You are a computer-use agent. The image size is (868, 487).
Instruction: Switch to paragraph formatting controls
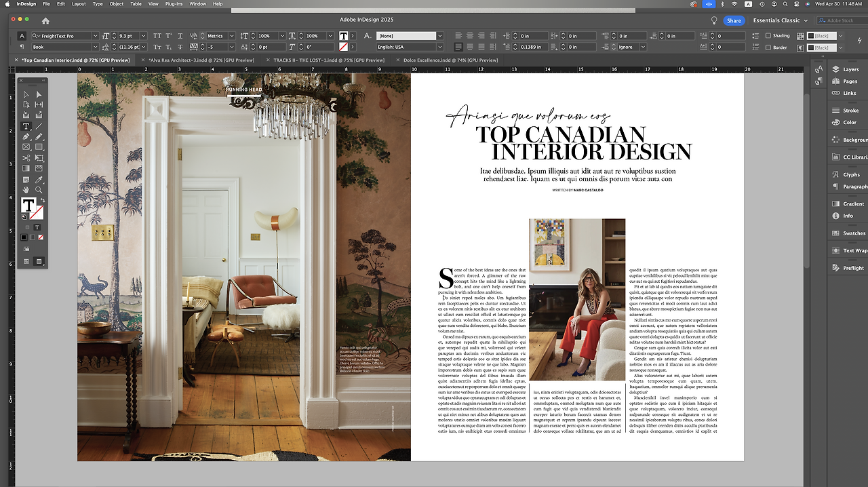pos(22,47)
